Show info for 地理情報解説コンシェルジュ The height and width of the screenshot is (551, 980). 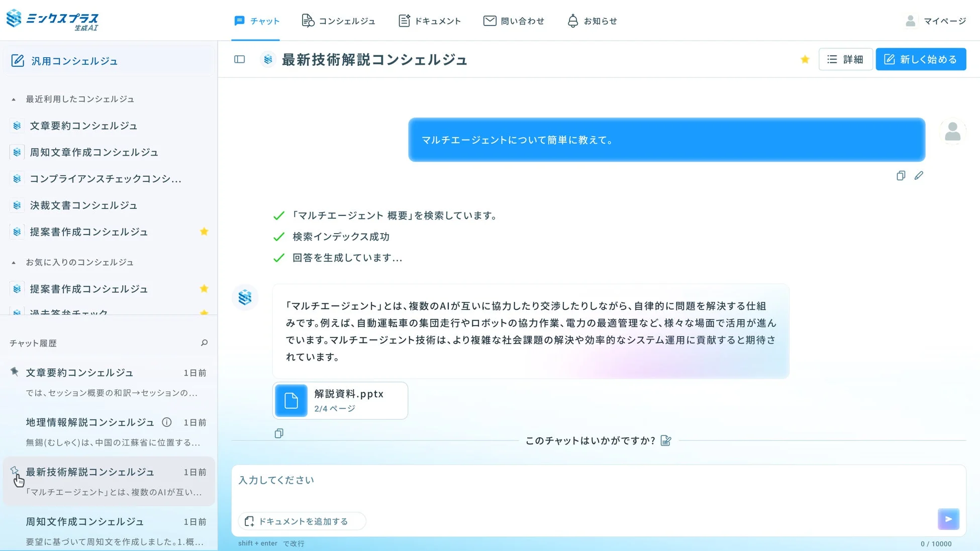(166, 422)
